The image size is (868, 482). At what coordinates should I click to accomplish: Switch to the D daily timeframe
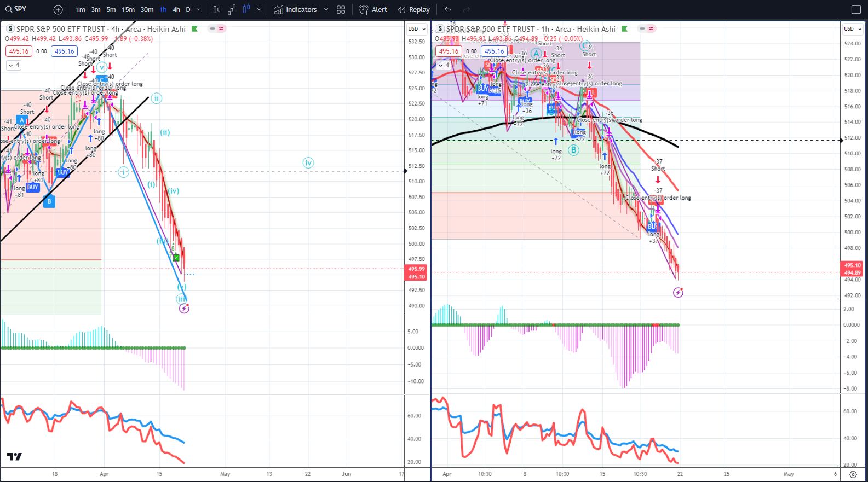(188, 10)
